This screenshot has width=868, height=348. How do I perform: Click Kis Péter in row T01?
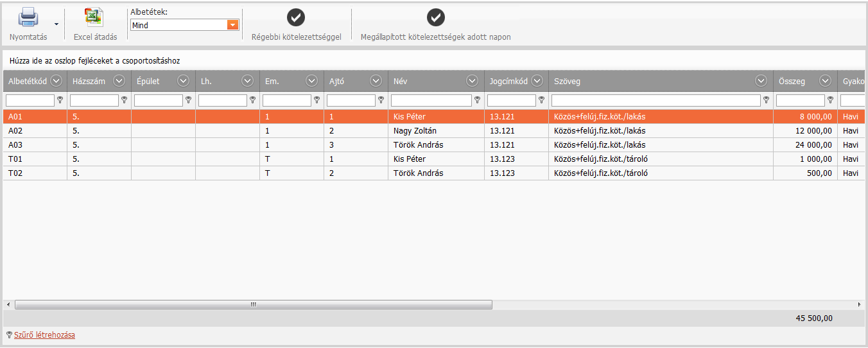tap(410, 159)
